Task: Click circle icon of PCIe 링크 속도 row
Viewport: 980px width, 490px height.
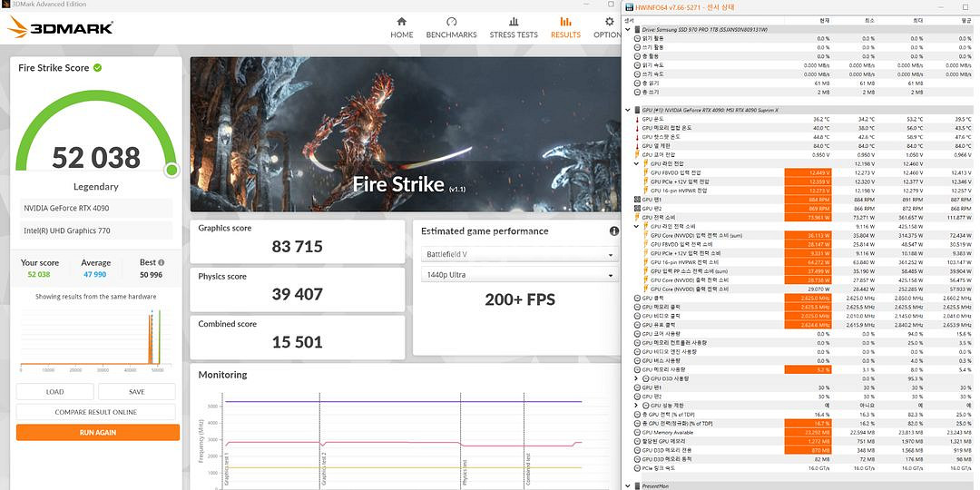Action: (637, 467)
